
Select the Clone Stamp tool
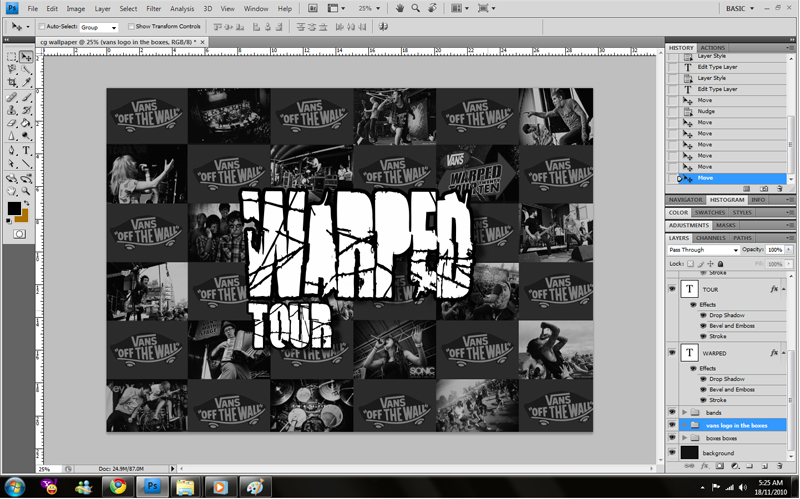(x=12, y=110)
